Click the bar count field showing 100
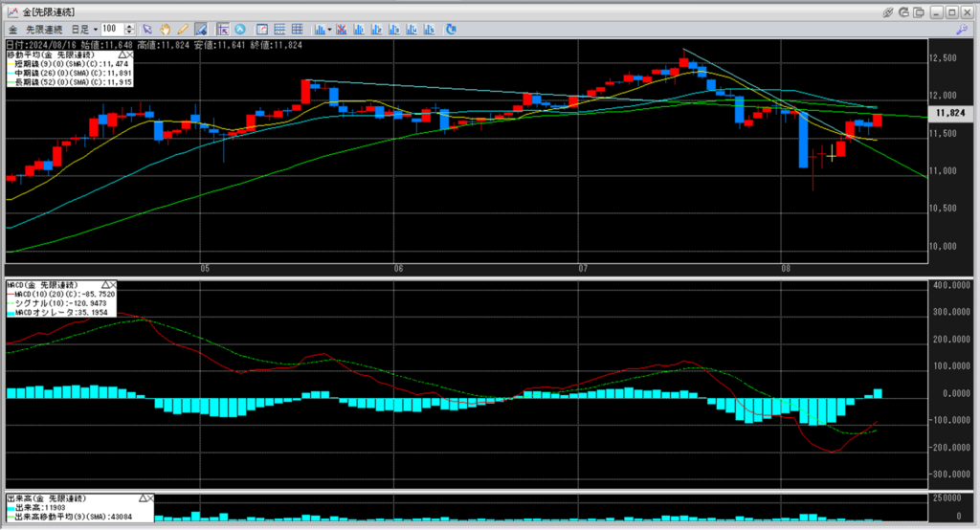The height and width of the screenshot is (530, 980). coord(111,29)
